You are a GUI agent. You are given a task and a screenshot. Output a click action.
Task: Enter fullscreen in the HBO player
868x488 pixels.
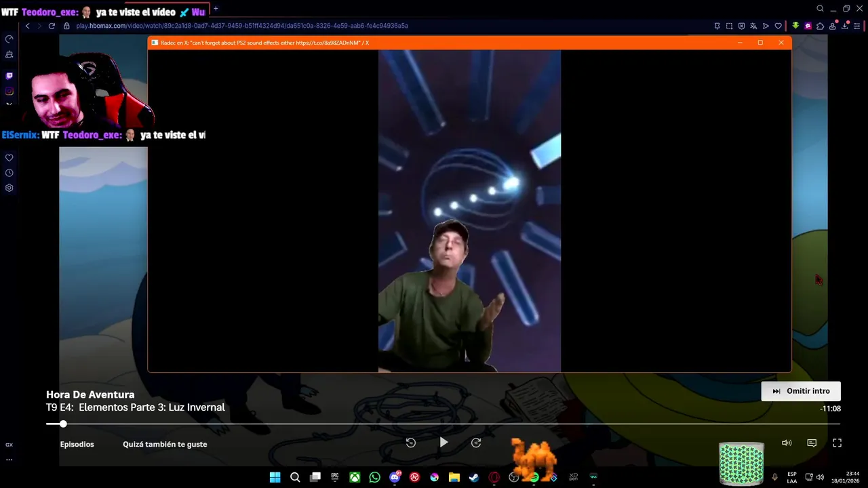click(x=837, y=443)
